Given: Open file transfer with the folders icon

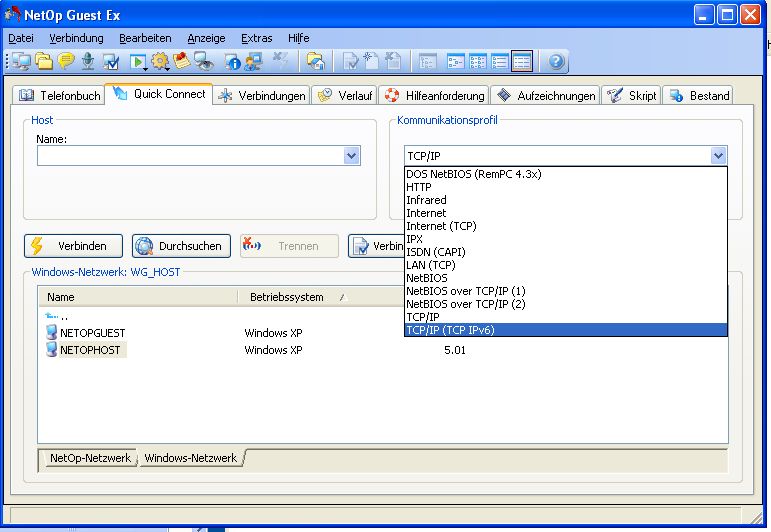Looking at the screenshot, I should (44, 61).
